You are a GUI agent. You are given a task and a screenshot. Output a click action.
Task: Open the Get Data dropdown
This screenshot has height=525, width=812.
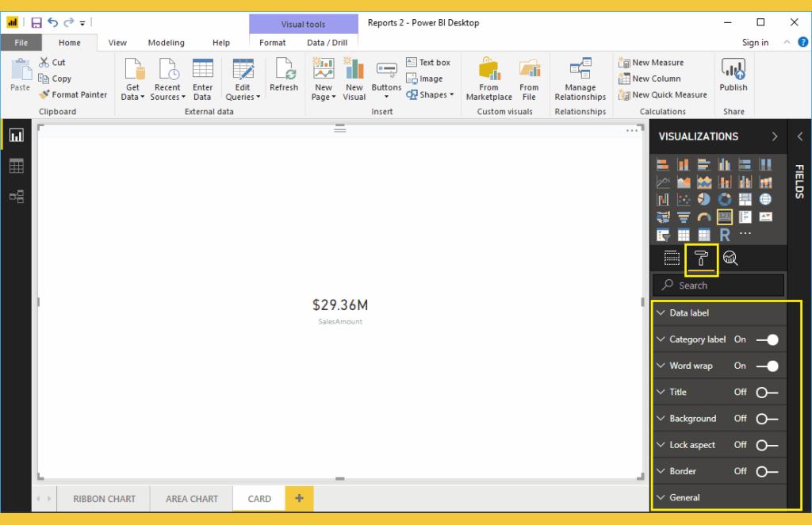[x=132, y=79]
